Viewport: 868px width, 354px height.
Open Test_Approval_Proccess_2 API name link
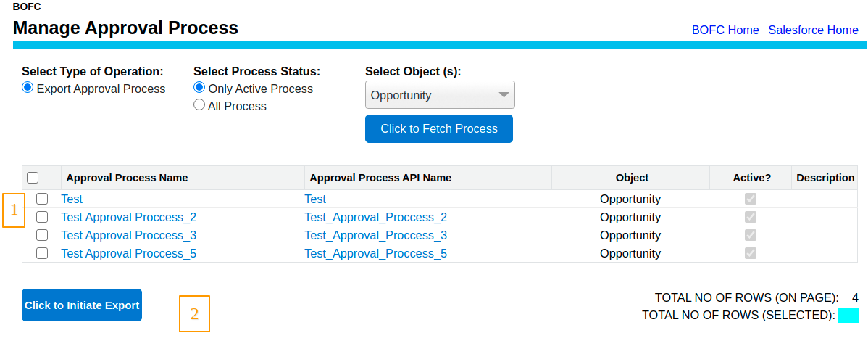click(x=376, y=217)
